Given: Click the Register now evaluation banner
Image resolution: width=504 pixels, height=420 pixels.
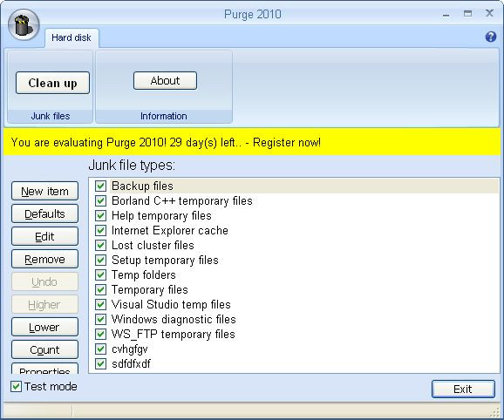Looking at the screenshot, I should 252,142.
